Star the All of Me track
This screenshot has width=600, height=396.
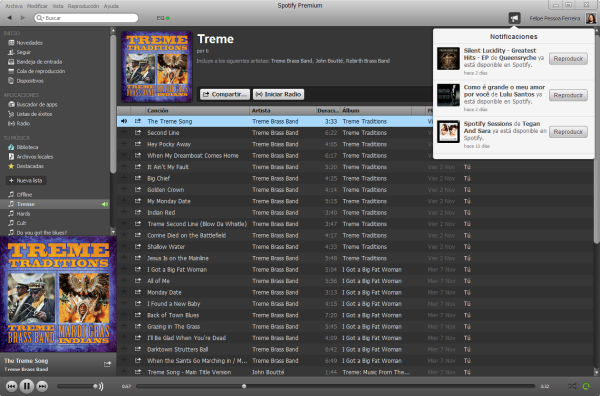coord(124,281)
